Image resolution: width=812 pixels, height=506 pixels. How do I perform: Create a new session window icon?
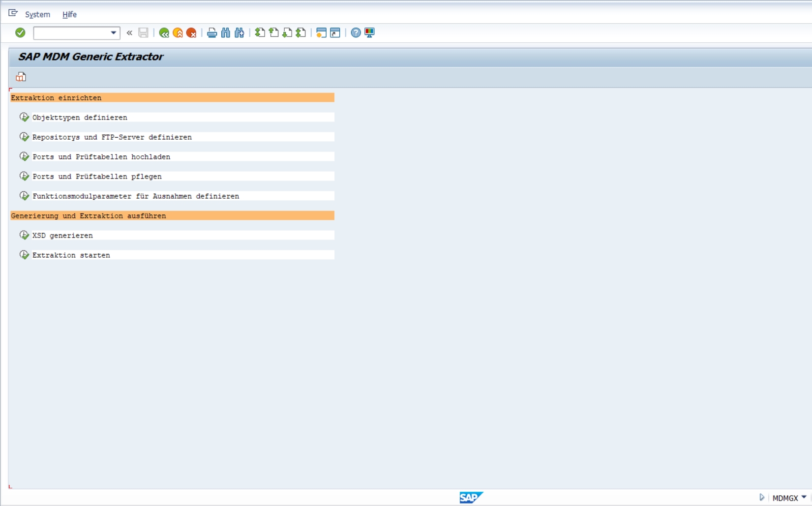321,33
